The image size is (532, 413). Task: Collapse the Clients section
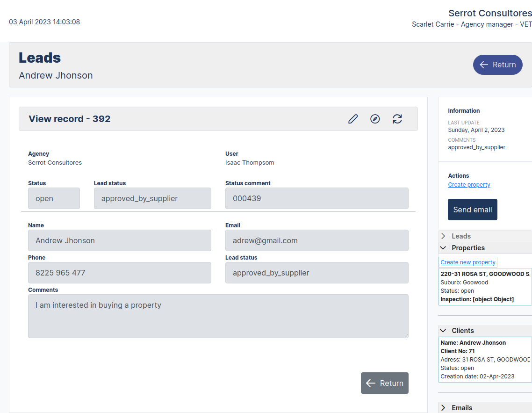coord(443,331)
